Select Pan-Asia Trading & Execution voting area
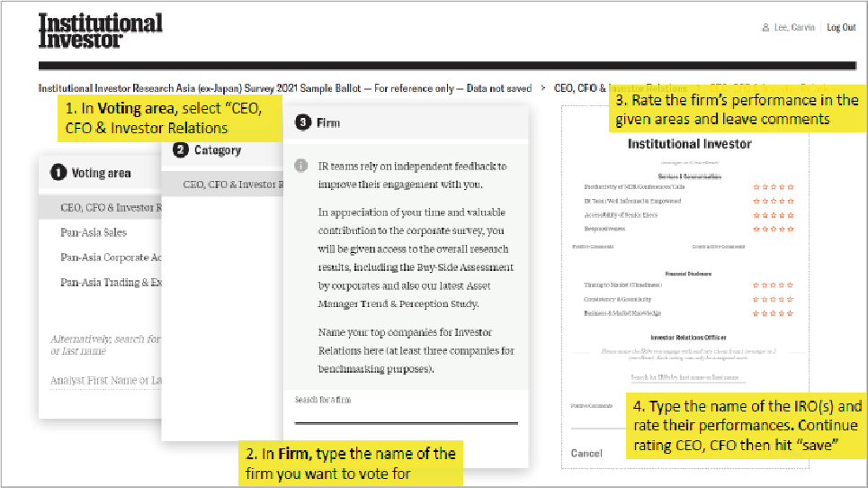The width and height of the screenshot is (868, 488). coord(111,283)
